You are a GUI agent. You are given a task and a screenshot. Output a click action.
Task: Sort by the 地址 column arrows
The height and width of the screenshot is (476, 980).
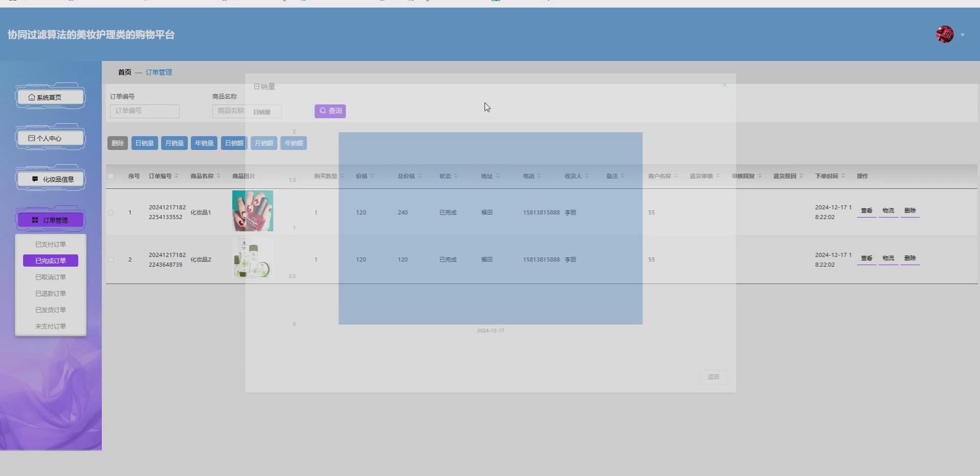tap(498, 176)
